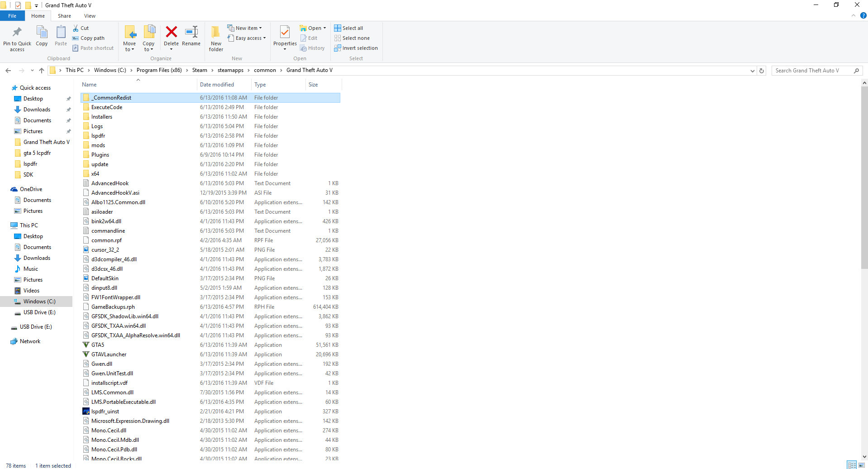The image size is (868, 469).
Task: Open the Quick Access Toolbar customize dropdown
Action: (36, 5)
